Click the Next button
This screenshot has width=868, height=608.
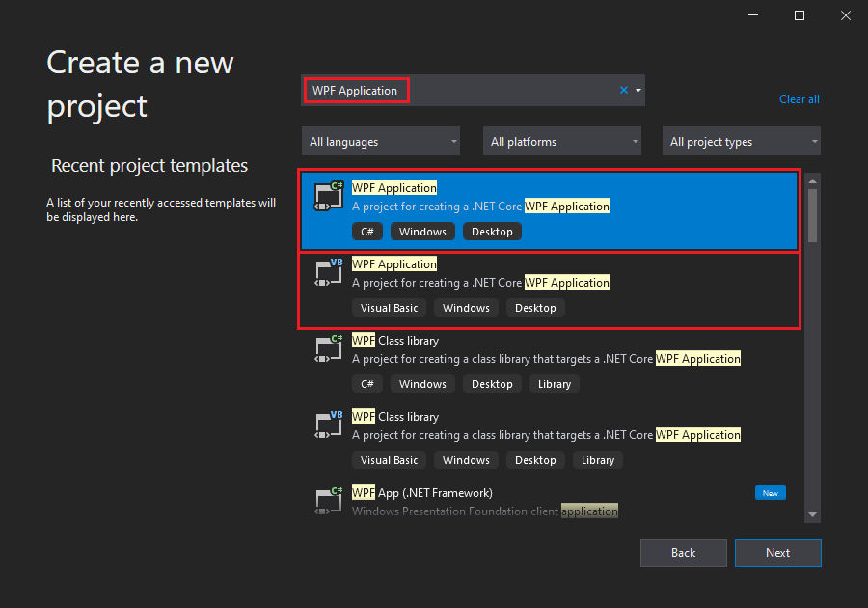click(777, 552)
